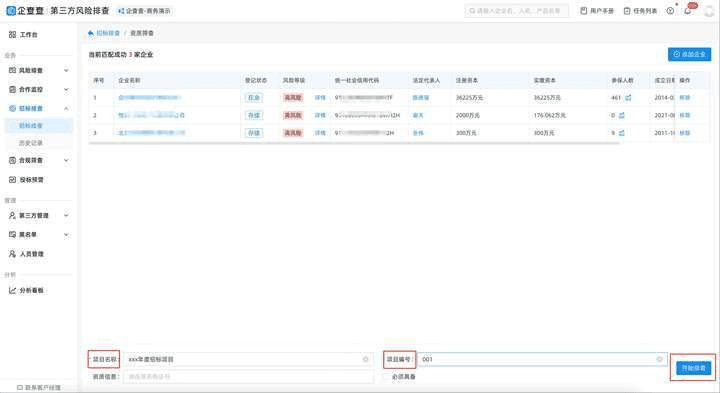Click the 招标排查 sidebar parent icon
The width and height of the screenshot is (720, 393).
coord(12,108)
